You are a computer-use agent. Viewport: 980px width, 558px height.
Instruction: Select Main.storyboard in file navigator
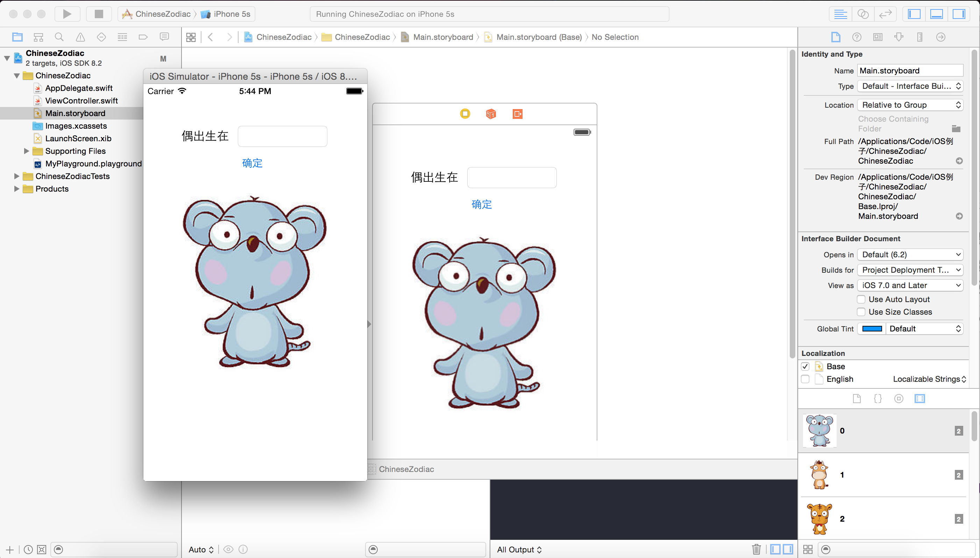point(75,113)
